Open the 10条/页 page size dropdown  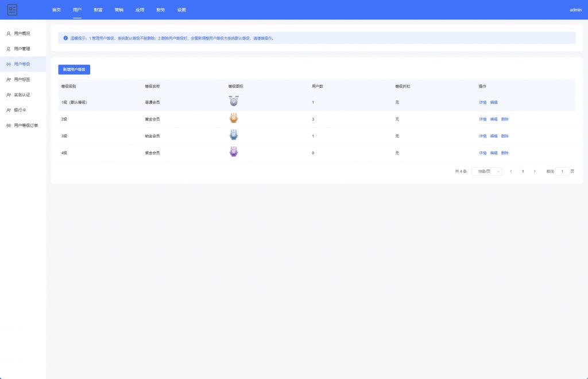pos(487,171)
